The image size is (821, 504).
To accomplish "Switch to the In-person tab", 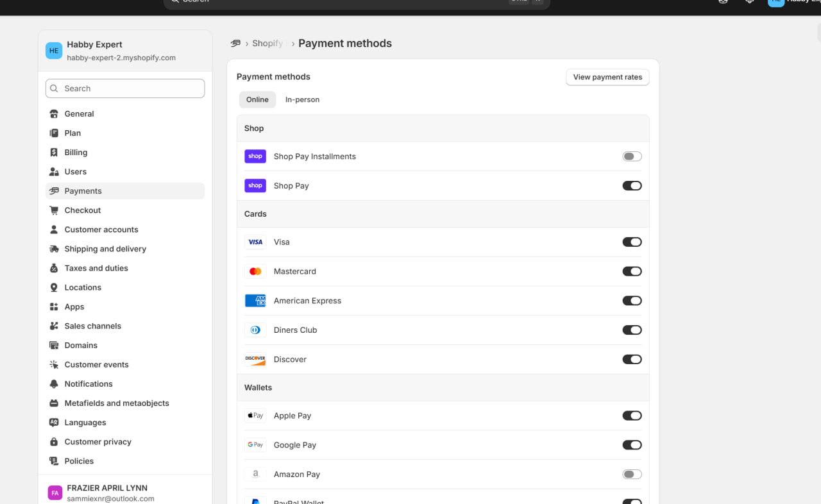I will point(302,99).
